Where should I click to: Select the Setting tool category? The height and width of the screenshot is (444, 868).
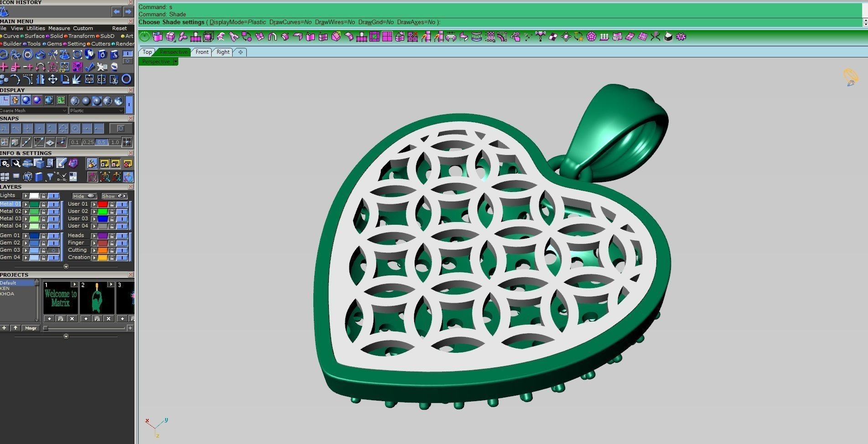[76, 44]
